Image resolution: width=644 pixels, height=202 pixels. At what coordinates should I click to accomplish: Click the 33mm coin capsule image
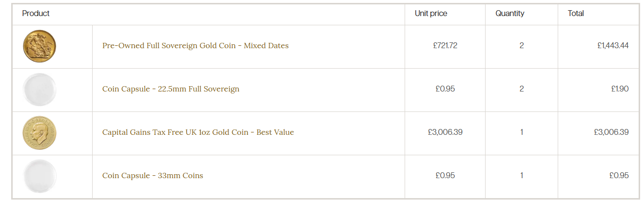tap(40, 176)
